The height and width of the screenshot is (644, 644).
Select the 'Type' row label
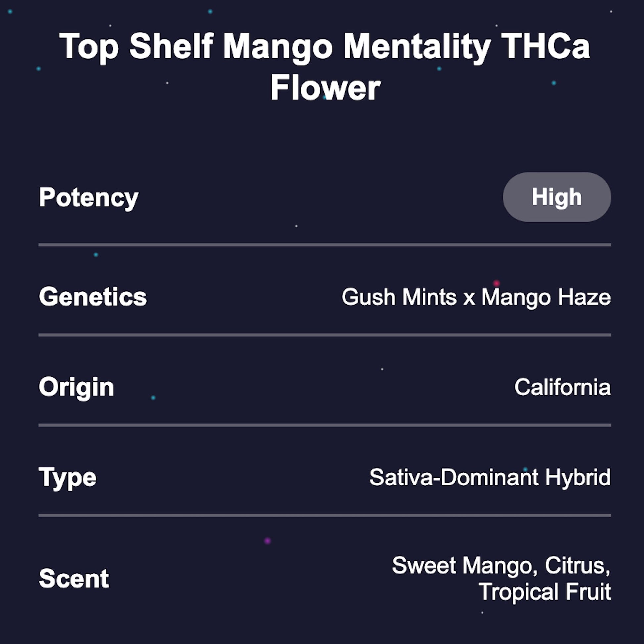pos(68,477)
